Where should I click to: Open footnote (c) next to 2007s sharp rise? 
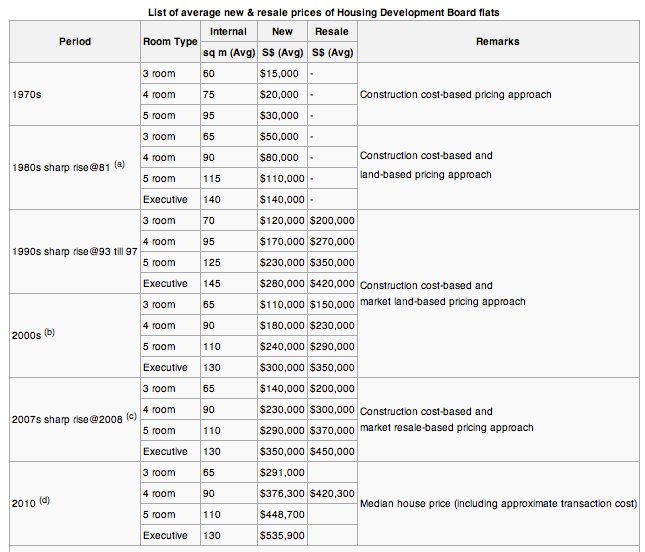131,416
